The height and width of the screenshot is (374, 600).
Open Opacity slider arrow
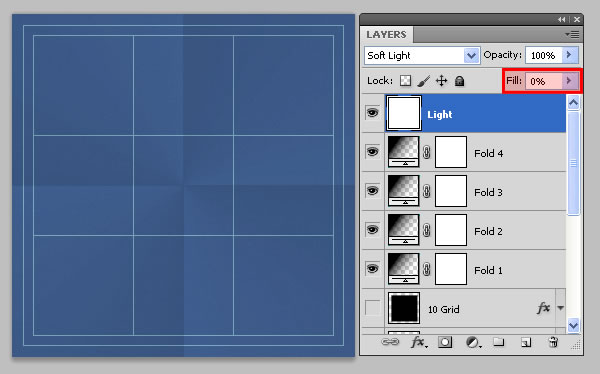coord(570,56)
